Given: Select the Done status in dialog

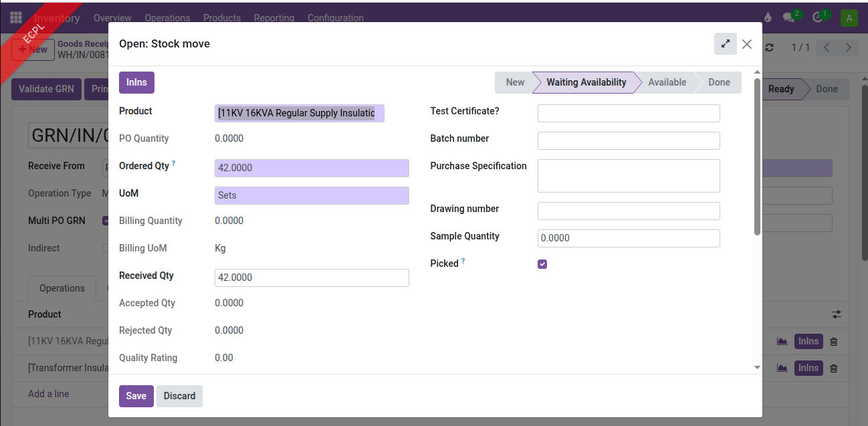Looking at the screenshot, I should coord(719,82).
